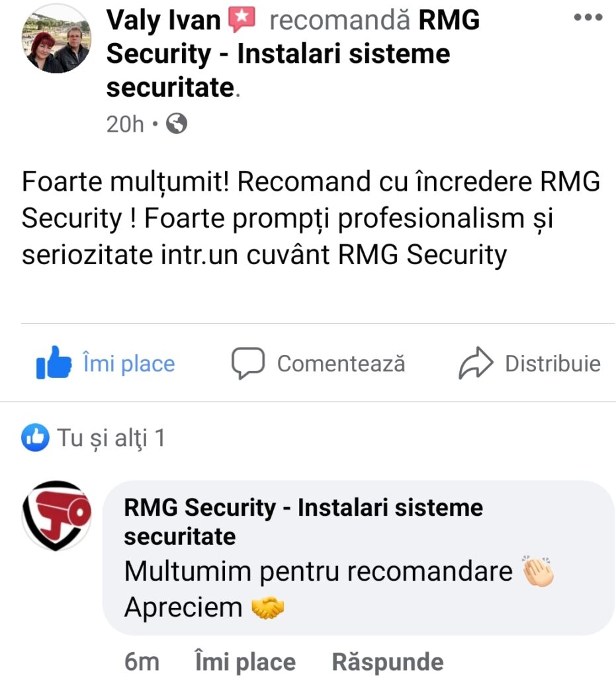Click the red recommendation star badge

coord(242,20)
